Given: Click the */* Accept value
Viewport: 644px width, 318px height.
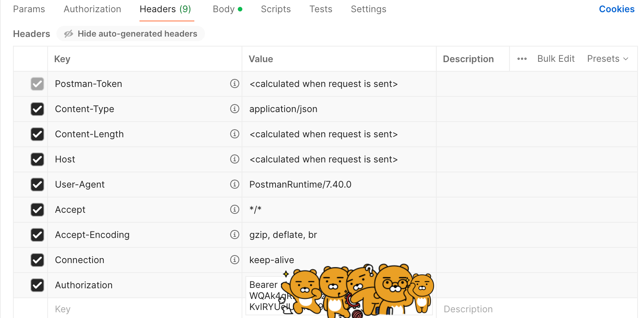Looking at the screenshot, I should point(339,210).
